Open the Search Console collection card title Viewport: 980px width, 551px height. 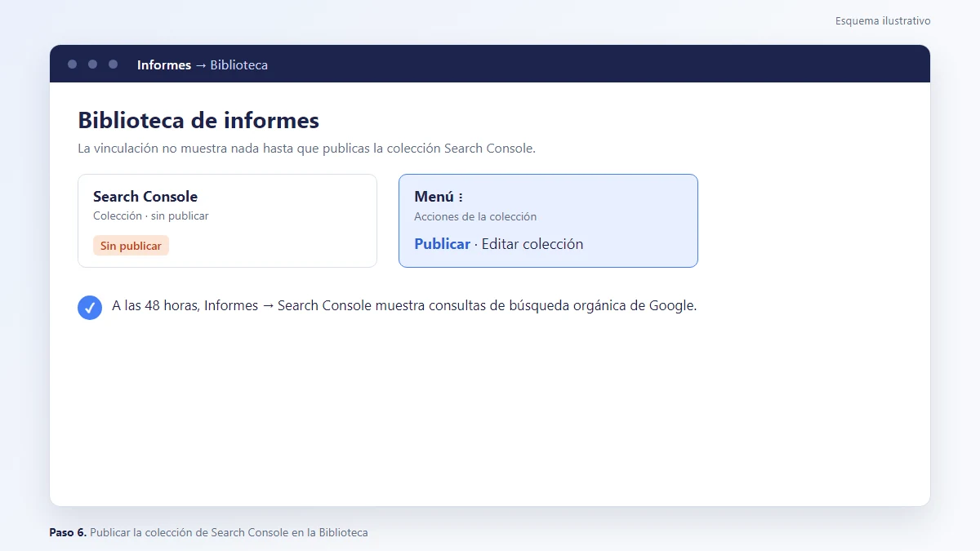pyautogui.click(x=145, y=197)
